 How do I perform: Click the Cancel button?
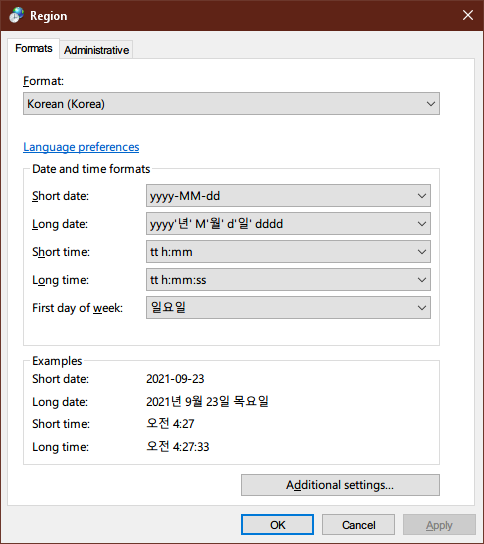pyautogui.click(x=358, y=525)
